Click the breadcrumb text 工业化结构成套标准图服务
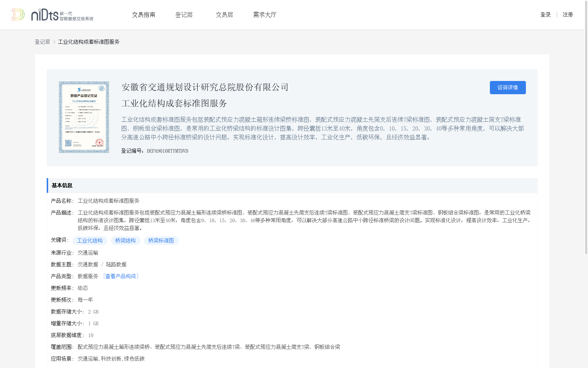The image size is (588, 368). [x=89, y=42]
